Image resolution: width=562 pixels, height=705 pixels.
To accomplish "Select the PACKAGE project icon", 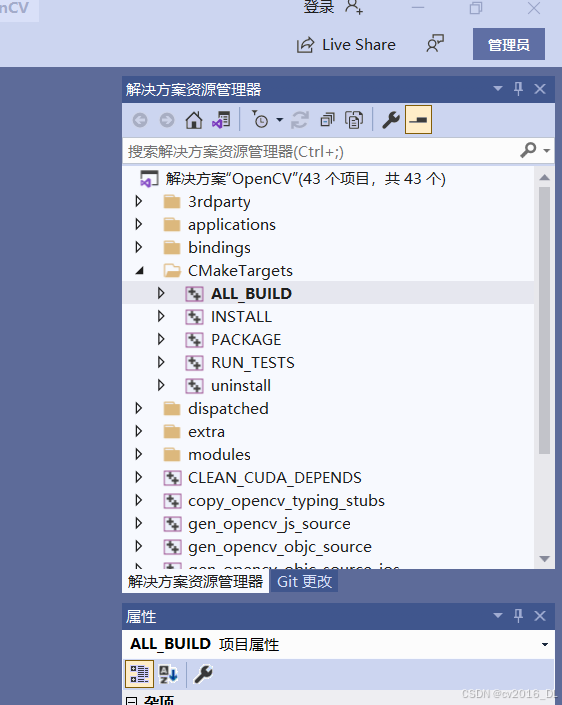I will tap(194, 339).
